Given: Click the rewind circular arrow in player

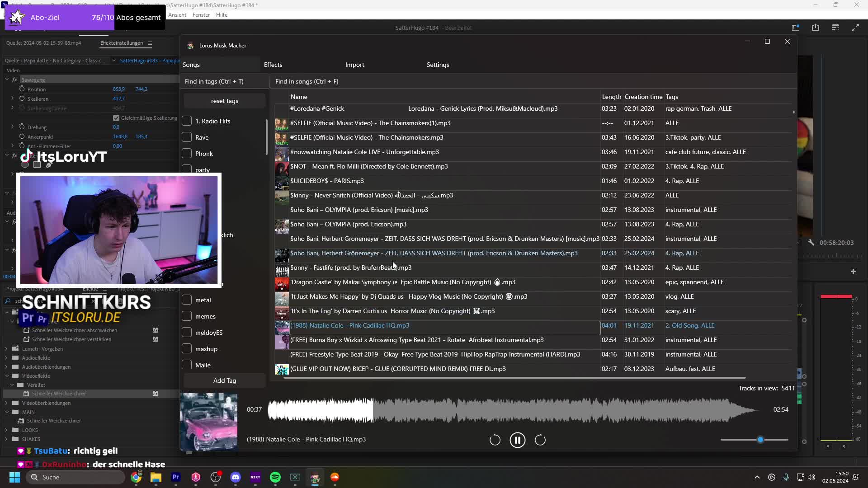Looking at the screenshot, I should (x=495, y=440).
